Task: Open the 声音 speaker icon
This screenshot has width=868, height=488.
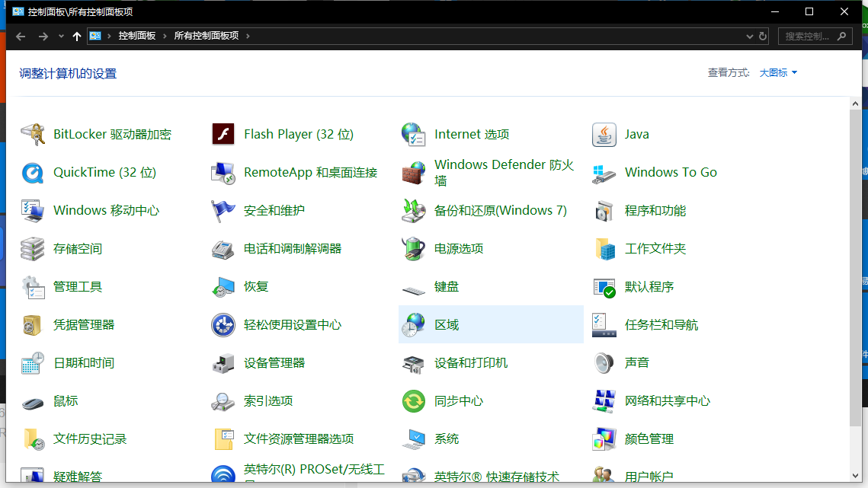Action: [x=604, y=363]
